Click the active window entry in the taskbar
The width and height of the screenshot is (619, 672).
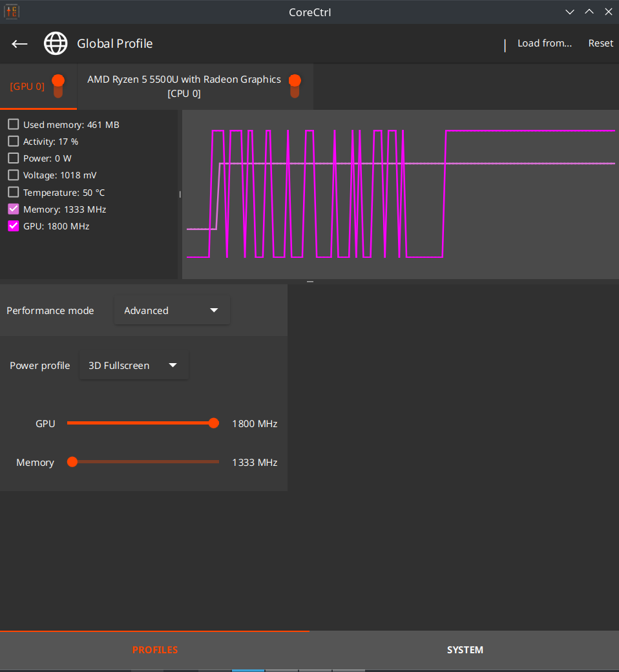[x=248, y=670]
